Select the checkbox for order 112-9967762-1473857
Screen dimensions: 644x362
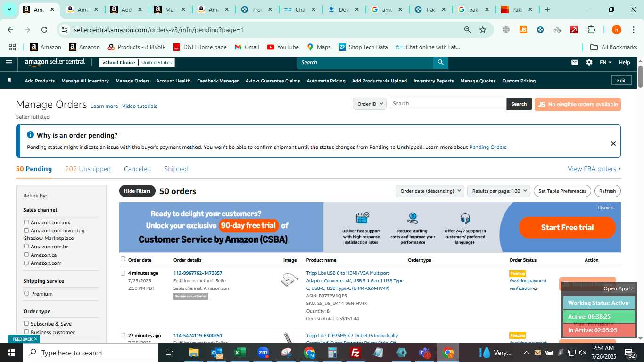pos(123,273)
